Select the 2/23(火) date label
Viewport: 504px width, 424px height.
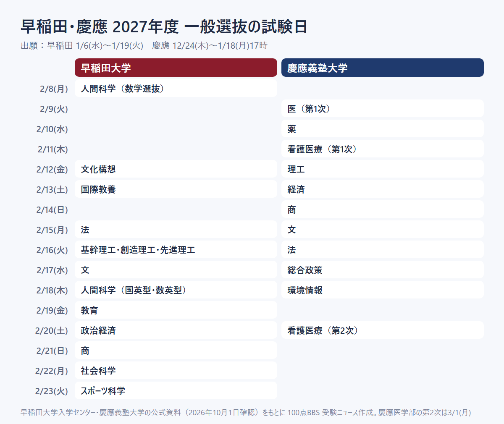tap(52, 391)
